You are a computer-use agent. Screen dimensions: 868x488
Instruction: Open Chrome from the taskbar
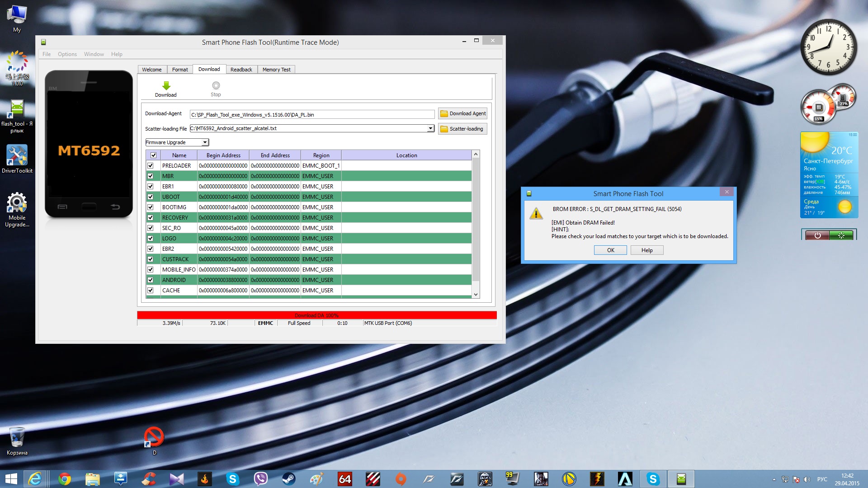coord(65,479)
